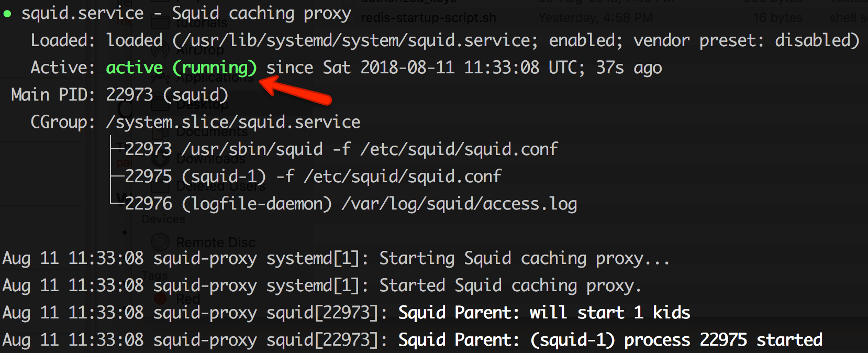This screenshot has width=868, height=353.
Task: Open the Desktop sidebar item
Action: coord(202,104)
